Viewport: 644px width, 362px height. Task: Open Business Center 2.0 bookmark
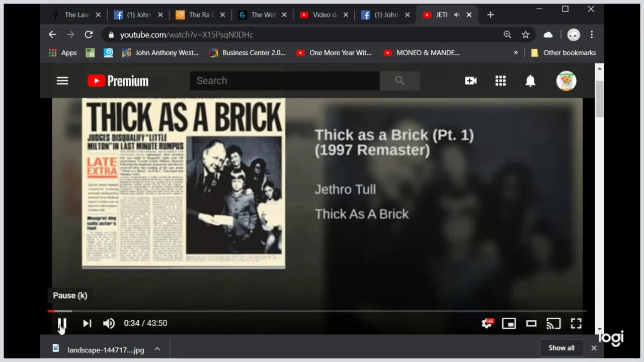click(x=247, y=53)
